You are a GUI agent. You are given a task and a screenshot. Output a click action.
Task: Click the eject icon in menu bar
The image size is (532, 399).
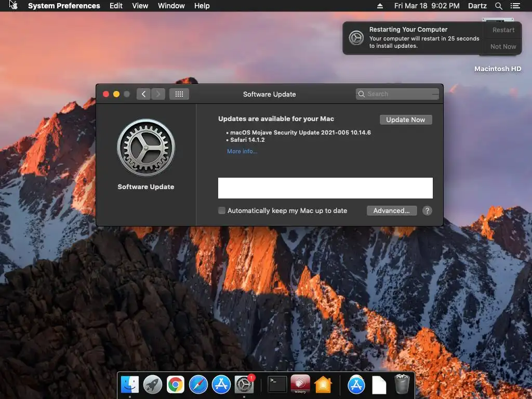(x=380, y=6)
